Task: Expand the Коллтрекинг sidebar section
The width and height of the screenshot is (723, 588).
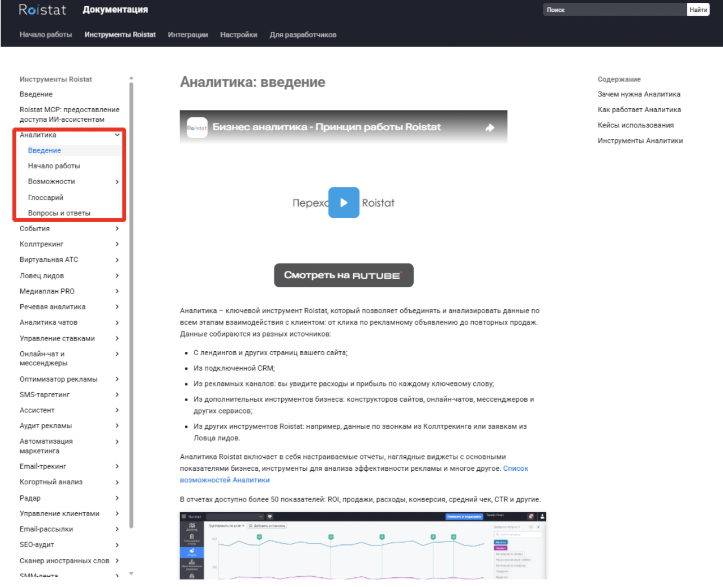Action: pos(117,244)
